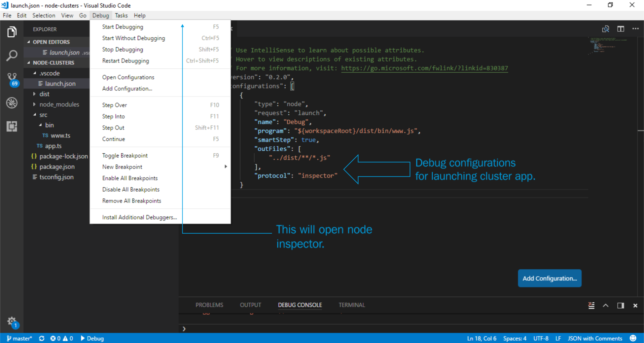644x343 pixels.
Task: Select Disable All Breakpoints menu entry
Action: click(x=131, y=189)
